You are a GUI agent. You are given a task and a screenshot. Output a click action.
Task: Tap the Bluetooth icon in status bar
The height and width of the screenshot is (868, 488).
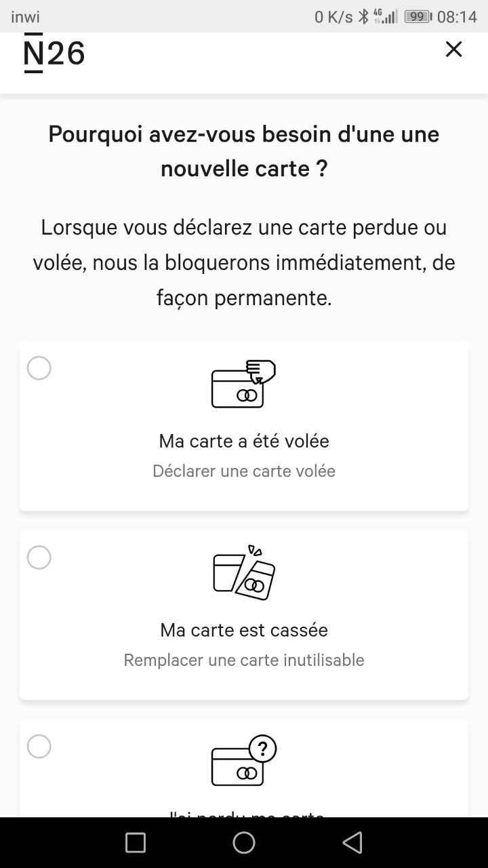tap(363, 16)
